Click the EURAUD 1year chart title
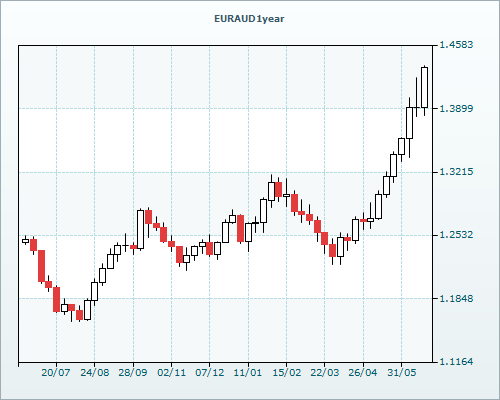This screenshot has width=500, height=400. click(249, 19)
